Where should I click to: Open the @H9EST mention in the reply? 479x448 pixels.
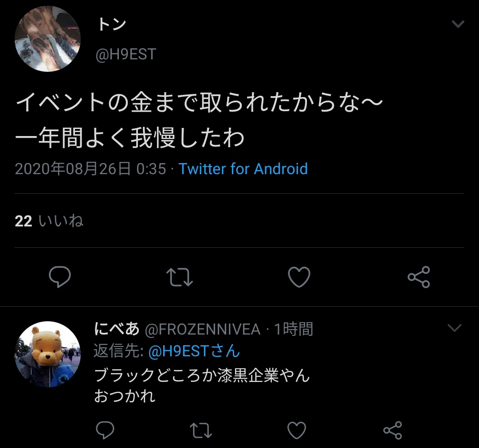194,351
